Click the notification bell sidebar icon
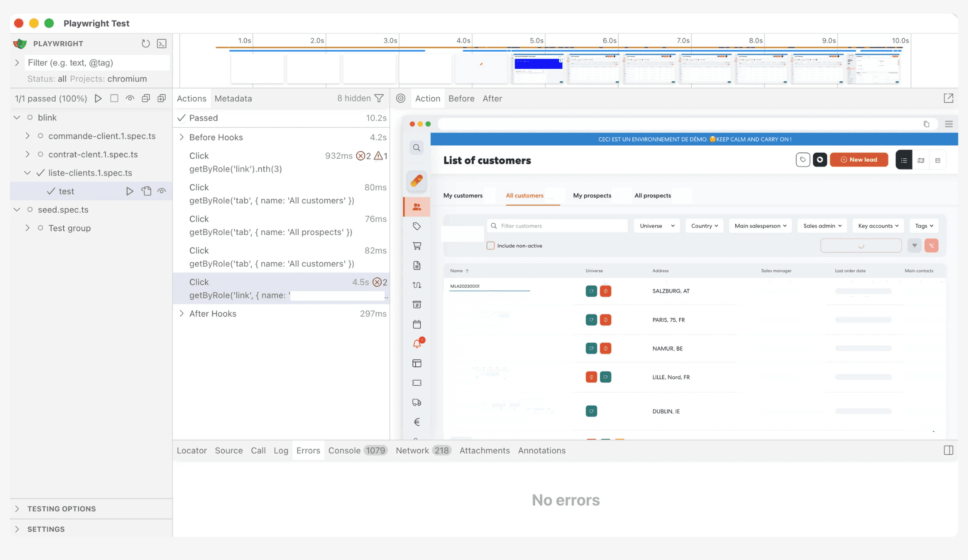The image size is (968, 560). 416,344
